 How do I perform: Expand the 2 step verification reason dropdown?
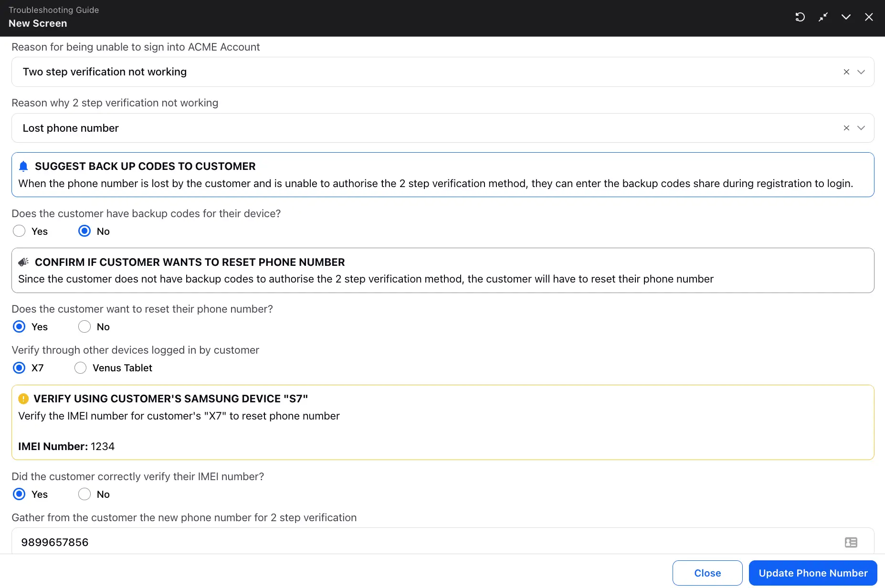[862, 128]
